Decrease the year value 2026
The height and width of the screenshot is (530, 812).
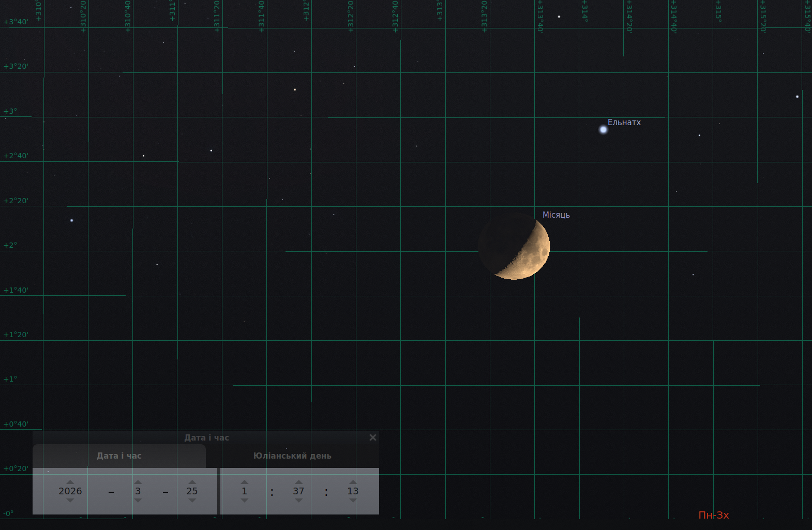pos(70,501)
